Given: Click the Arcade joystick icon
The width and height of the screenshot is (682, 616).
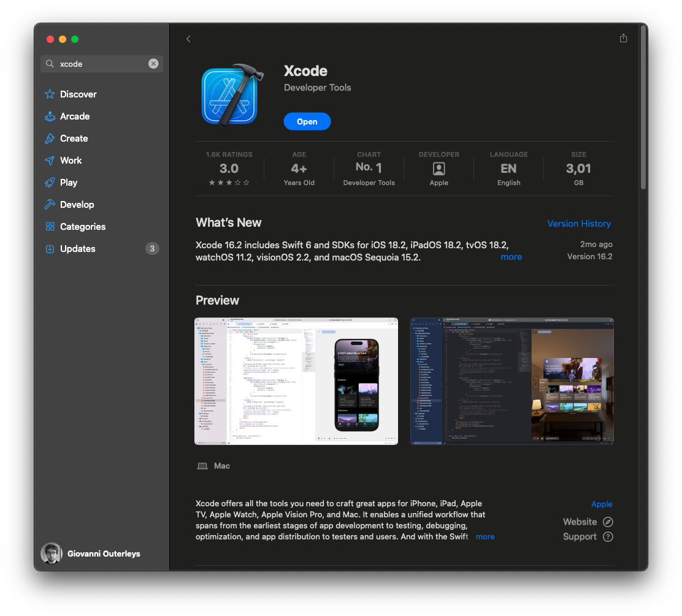Looking at the screenshot, I should click(x=50, y=116).
